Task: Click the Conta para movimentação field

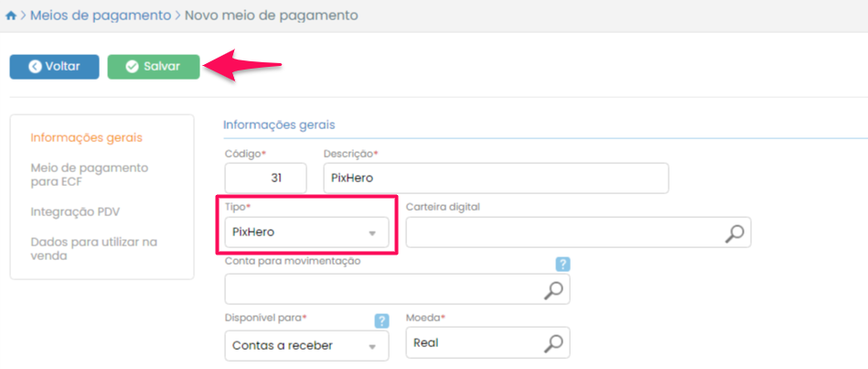Action: [x=382, y=289]
